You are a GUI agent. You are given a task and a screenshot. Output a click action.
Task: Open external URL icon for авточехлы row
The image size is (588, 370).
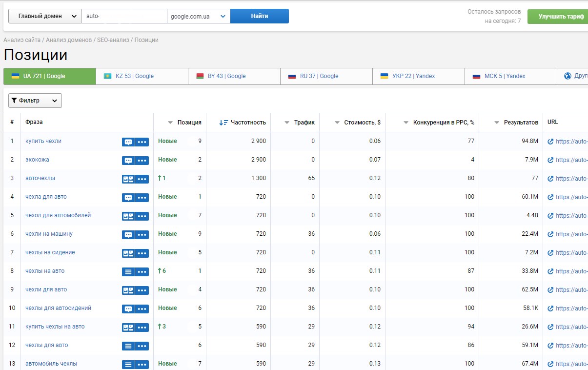tap(550, 179)
